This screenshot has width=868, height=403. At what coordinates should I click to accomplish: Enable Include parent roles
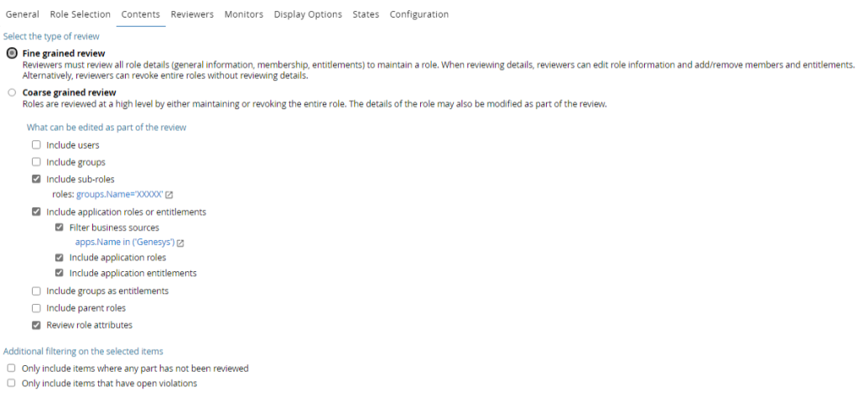36,308
